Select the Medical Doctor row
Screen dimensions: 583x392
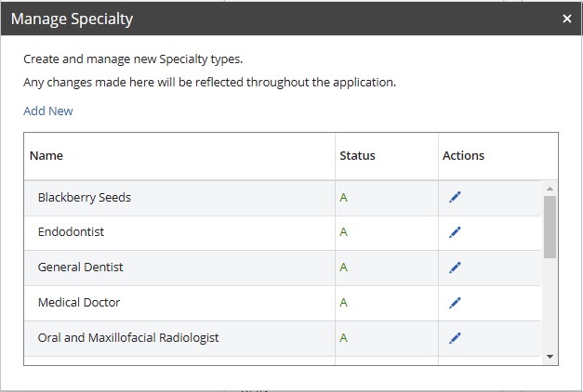[79, 303]
